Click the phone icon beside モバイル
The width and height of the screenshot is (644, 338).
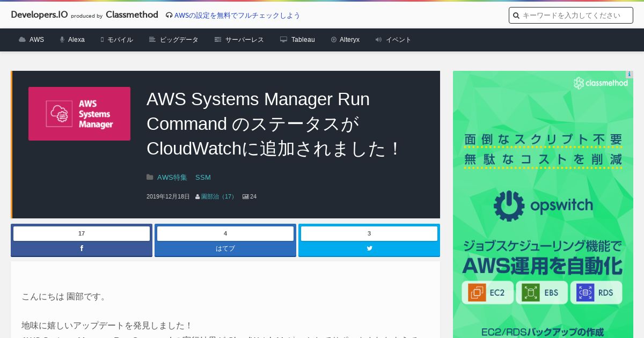(102, 40)
